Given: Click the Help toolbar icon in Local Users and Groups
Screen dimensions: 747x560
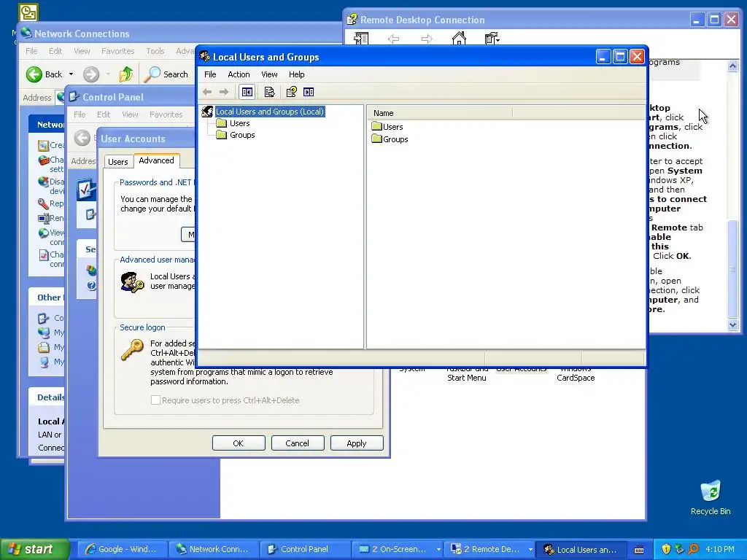Looking at the screenshot, I should tap(291, 92).
